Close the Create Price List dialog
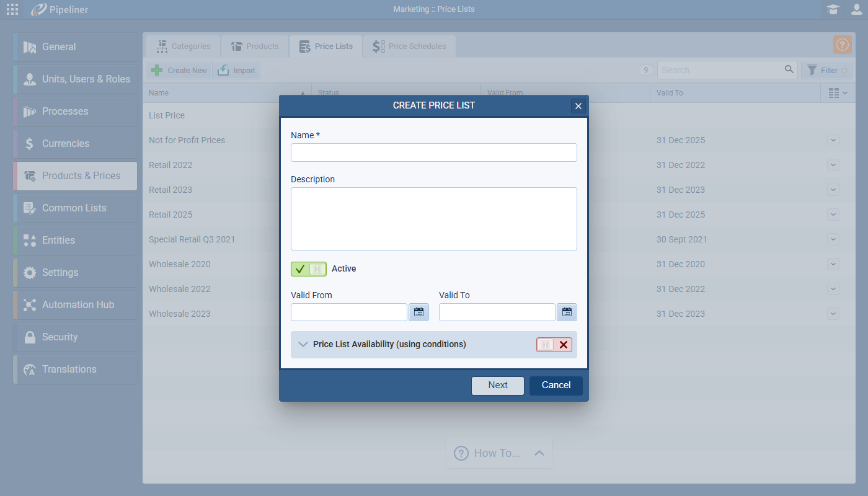868x496 pixels. click(578, 106)
